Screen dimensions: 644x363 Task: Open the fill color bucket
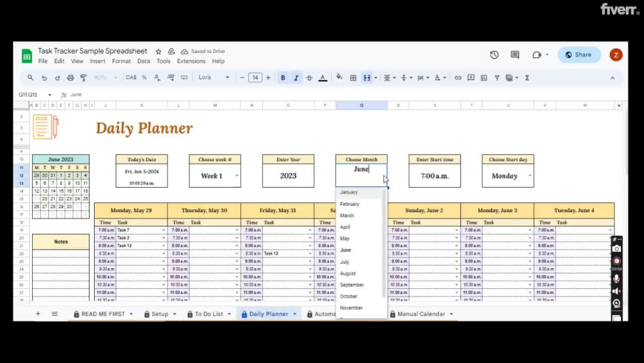(339, 78)
